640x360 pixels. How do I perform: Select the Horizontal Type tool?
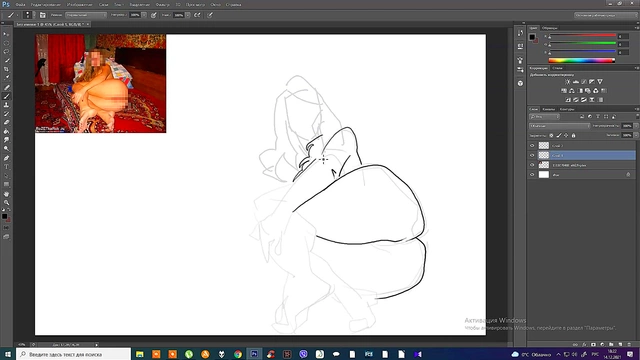pyautogui.click(x=6, y=167)
